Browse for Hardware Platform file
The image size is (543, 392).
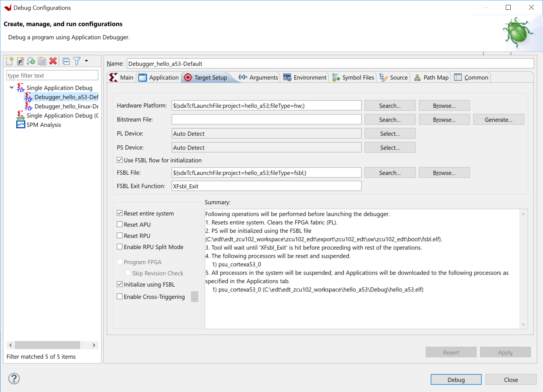pos(444,105)
